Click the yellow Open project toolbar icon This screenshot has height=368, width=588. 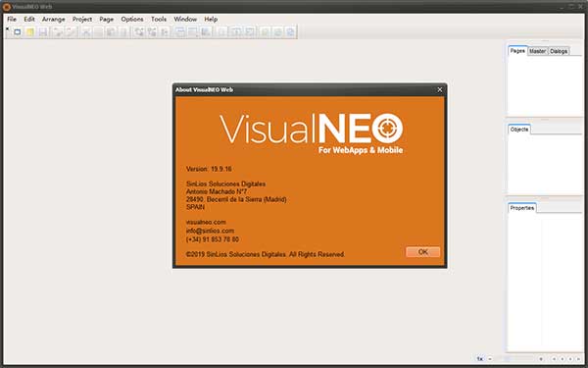30,32
